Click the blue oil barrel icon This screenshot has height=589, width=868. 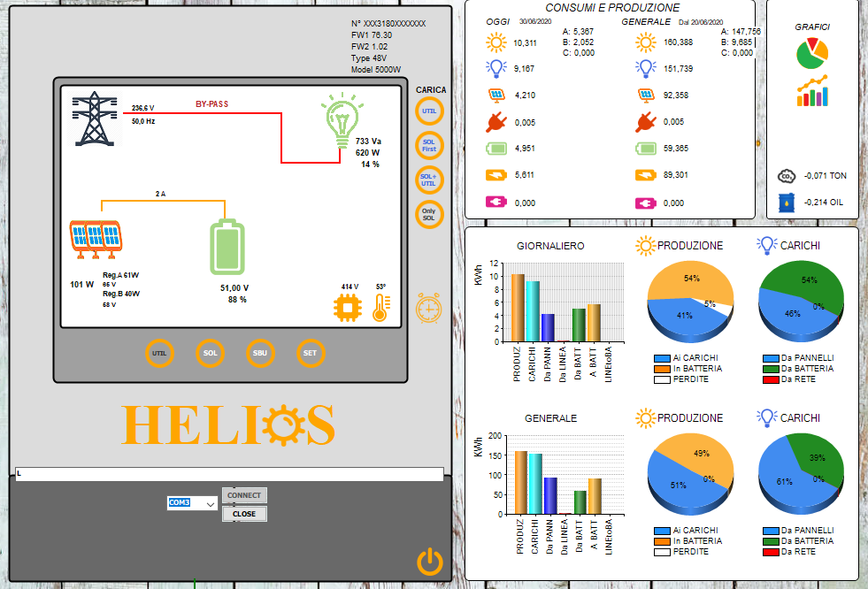pyautogui.click(x=787, y=203)
